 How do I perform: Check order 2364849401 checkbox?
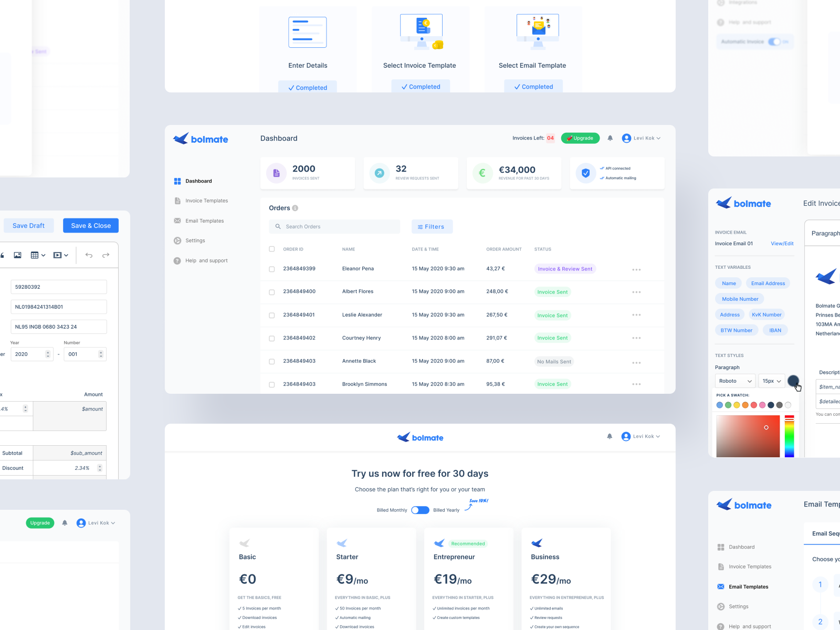[272, 316]
